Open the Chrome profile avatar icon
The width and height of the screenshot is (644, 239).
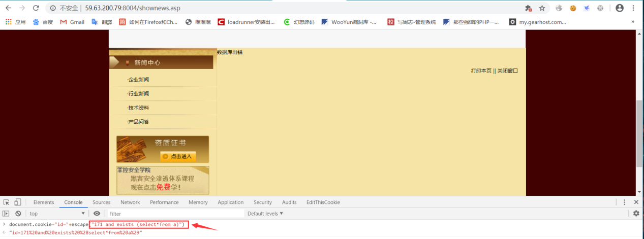(620, 8)
